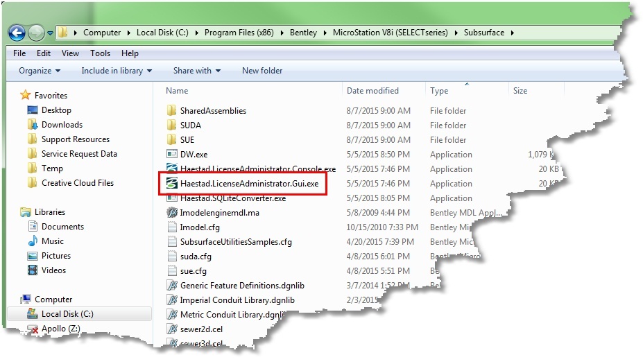This screenshot has width=643, height=364.
Task: Select Haestad.LicenseAdministrator.Gui.exe icon
Action: tap(171, 183)
